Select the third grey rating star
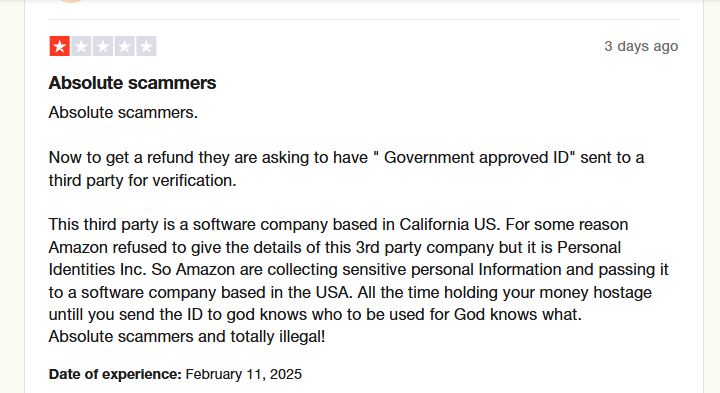 click(x=103, y=46)
